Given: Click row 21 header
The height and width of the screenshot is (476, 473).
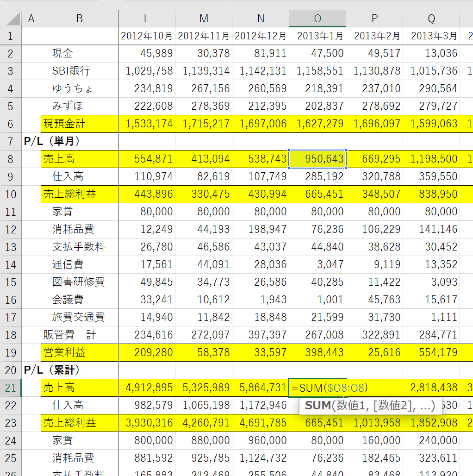Looking at the screenshot, I should click(11, 388).
